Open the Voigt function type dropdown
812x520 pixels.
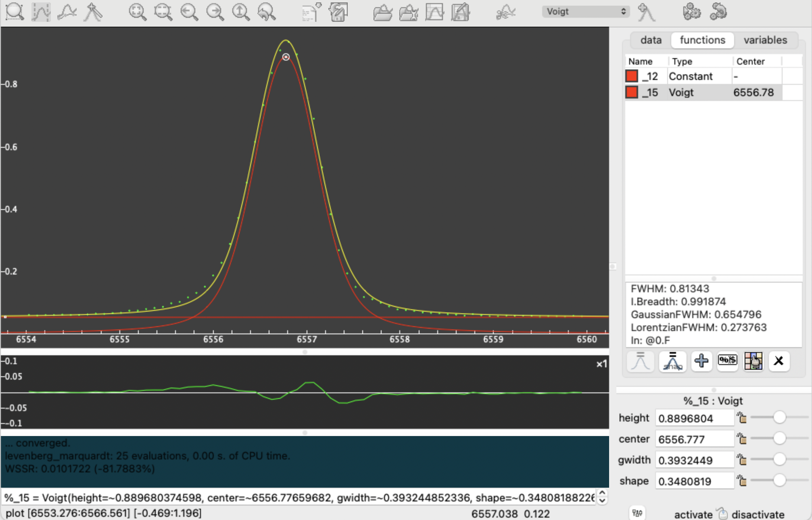pyautogui.click(x=585, y=11)
